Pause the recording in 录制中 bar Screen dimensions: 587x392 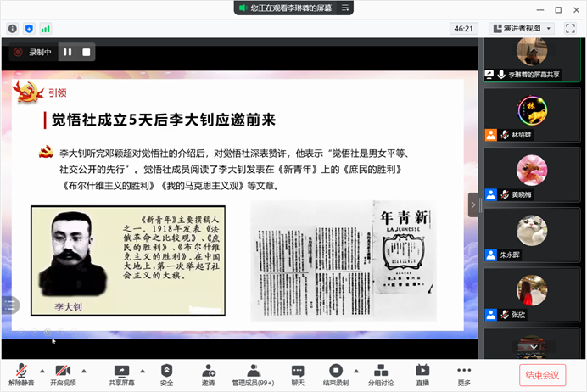(68, 52)
